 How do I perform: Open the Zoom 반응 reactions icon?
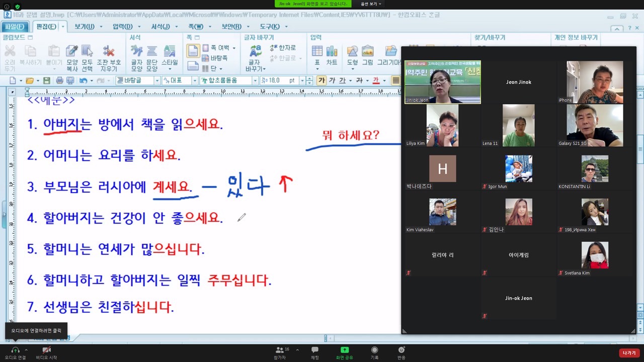point(401,350)
